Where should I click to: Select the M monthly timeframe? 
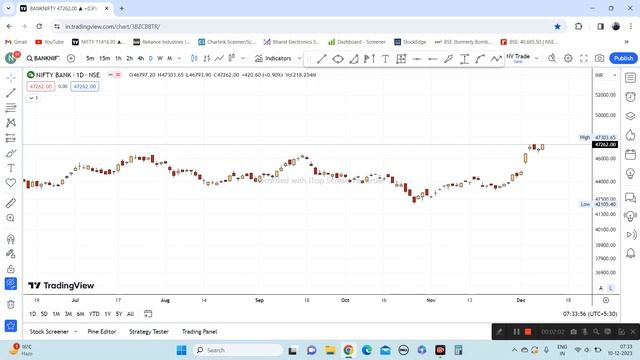[169, 58]
